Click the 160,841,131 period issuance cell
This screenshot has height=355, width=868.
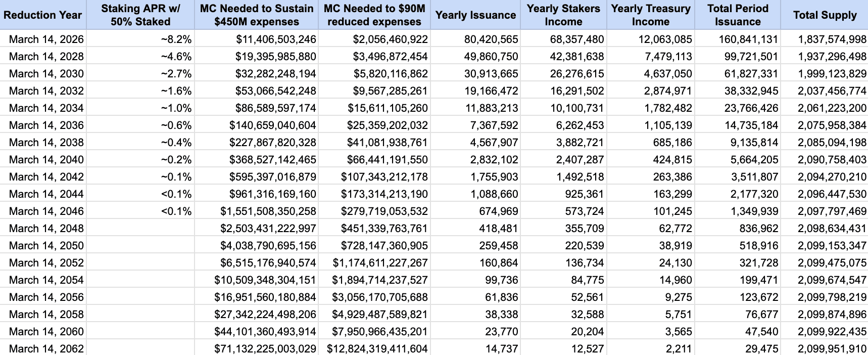coord(748,39)
